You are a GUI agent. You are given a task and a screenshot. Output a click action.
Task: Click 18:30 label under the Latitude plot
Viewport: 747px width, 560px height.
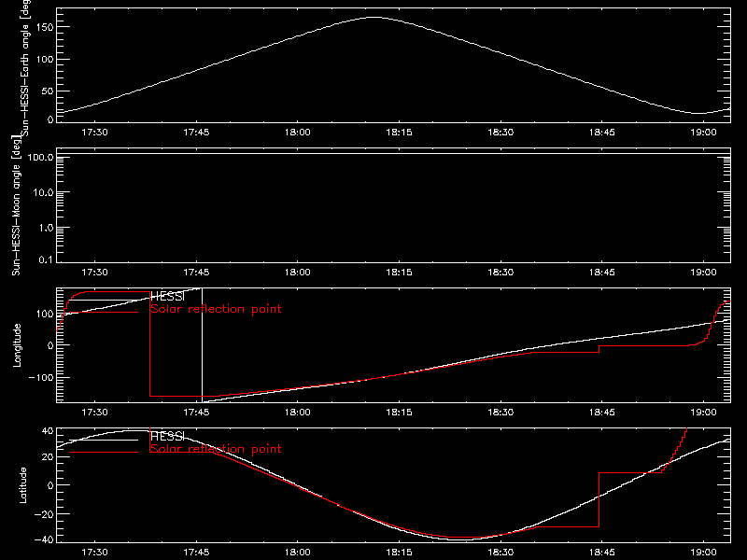click(500, 552)
